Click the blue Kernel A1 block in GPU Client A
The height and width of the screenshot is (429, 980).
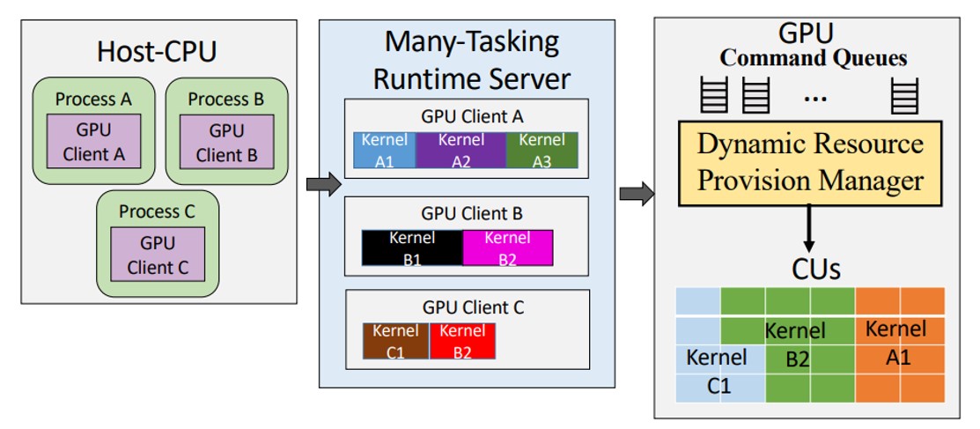385,150
